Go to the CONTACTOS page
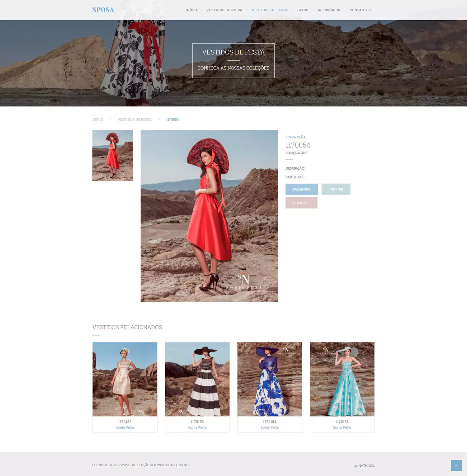This screenshot has width=467, height=476. (360, 10)
